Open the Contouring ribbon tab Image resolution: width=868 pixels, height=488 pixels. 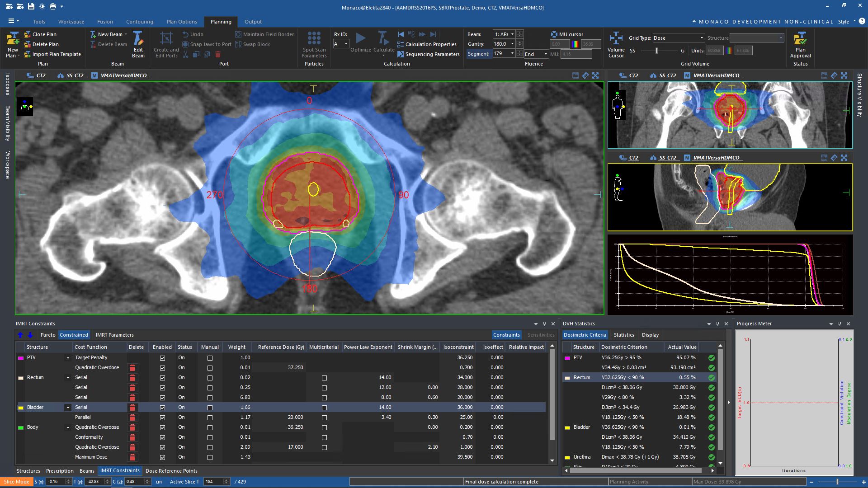click(x=139, y=22)
